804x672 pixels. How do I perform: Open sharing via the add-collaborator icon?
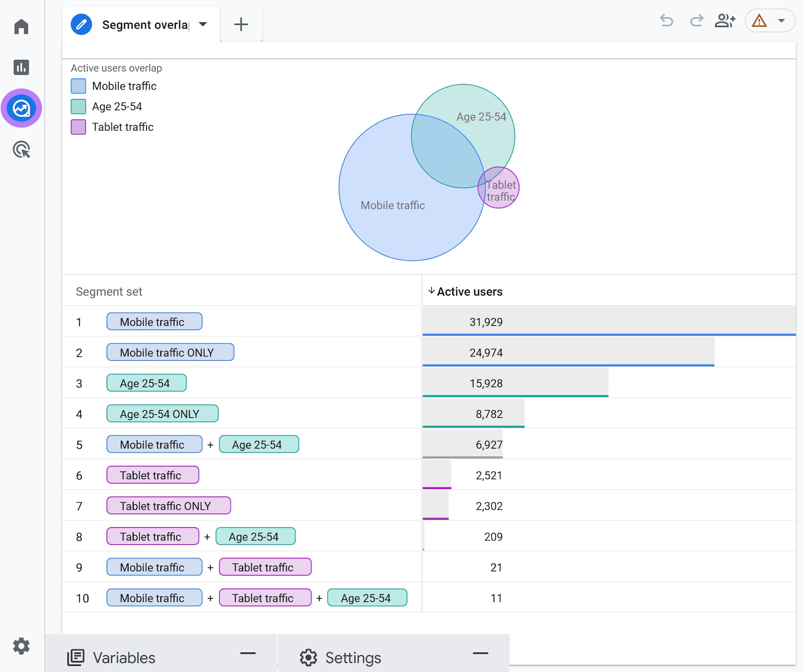tap(725, 21)
